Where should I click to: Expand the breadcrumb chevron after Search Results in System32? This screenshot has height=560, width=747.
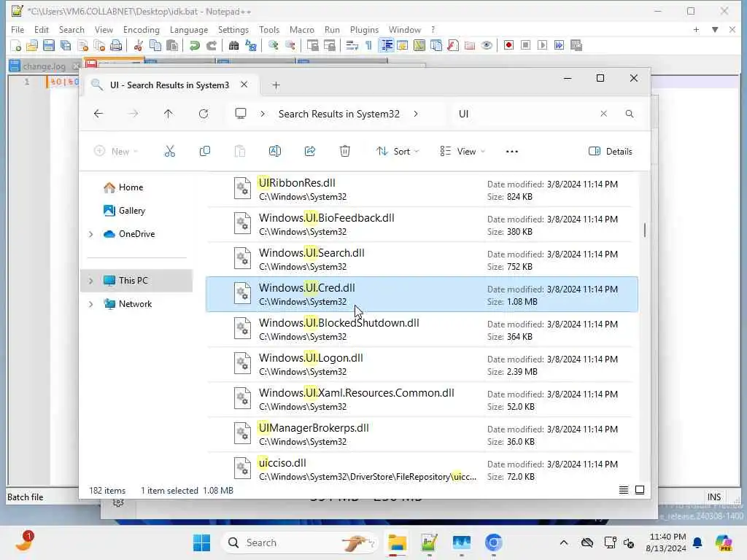click(416, 114)
